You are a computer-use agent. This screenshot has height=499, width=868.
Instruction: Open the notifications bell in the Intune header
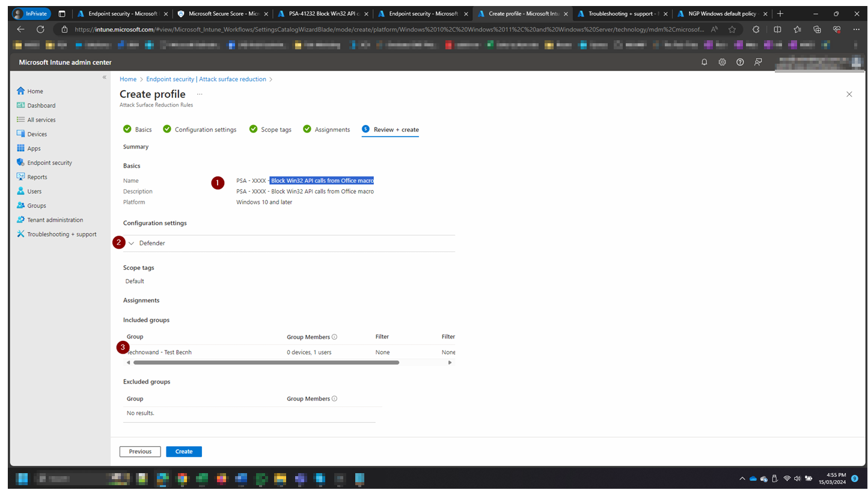[704, 62]
